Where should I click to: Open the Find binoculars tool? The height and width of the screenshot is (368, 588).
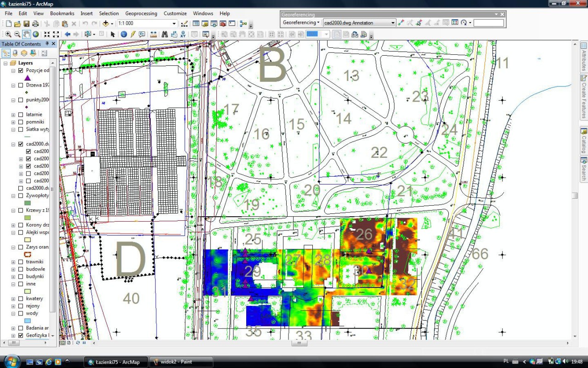point(164,34)
